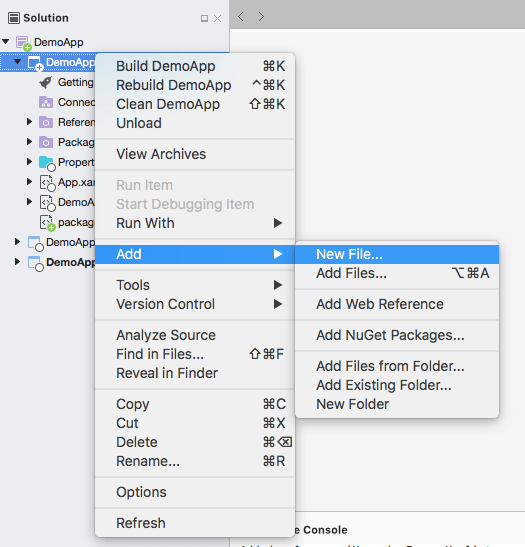Image resolution: width=525 pixels, height=547 pixels.
Task: Select the Add menu entry
Action: pos(195,254)
